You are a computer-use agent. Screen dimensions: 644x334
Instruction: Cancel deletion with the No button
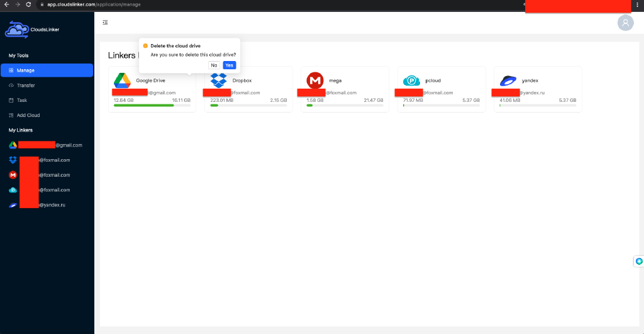coord(214,65)
